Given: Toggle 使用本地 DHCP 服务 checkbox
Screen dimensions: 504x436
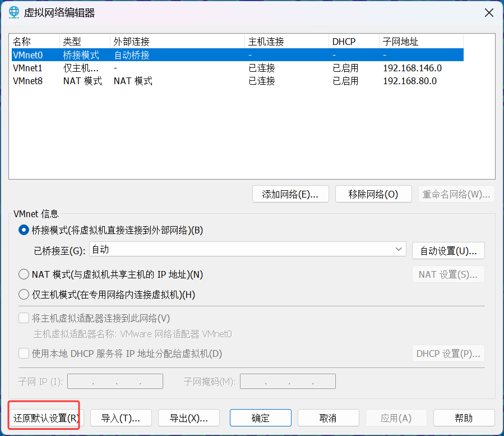Looking at the screenshot, I should 24,354.
